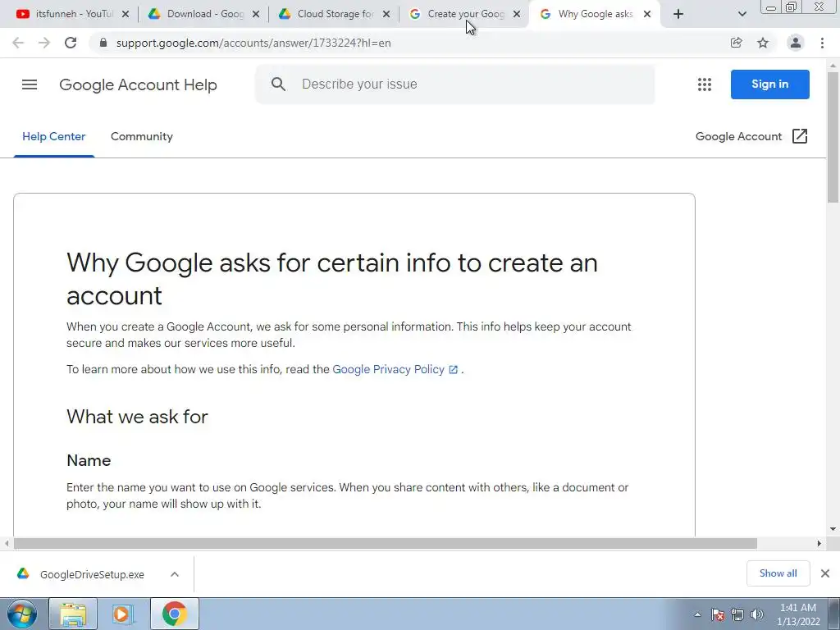Go back to previous page
Image resolution: width=840 pixels, height=630 pixels.
click(18, 43)
